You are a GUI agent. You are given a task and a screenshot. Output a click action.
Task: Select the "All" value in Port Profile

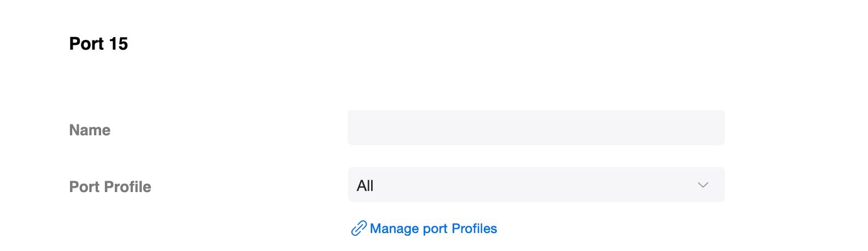tap(365, 186)
